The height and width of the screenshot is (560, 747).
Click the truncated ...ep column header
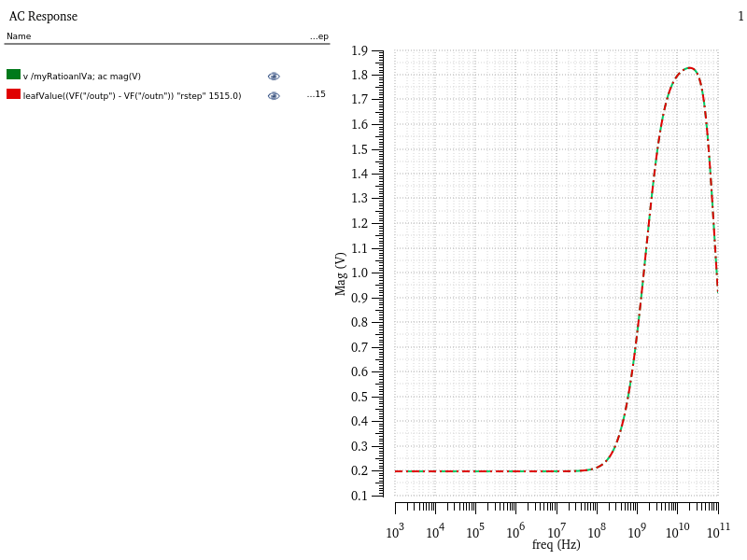pyautogui.click(x=318, y=36)
